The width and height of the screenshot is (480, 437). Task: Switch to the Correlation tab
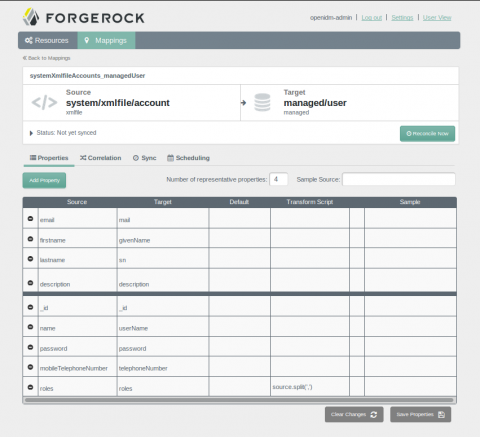tap(101, 158)
